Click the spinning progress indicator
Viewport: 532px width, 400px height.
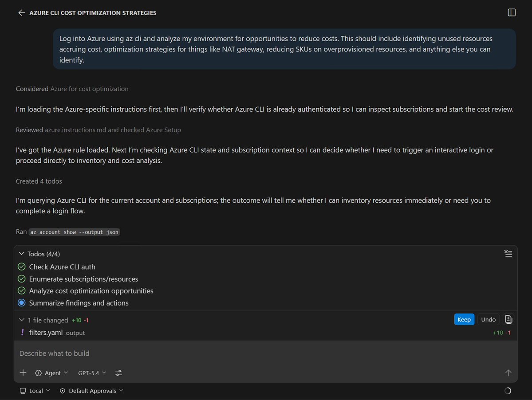(x=508, y=391)
